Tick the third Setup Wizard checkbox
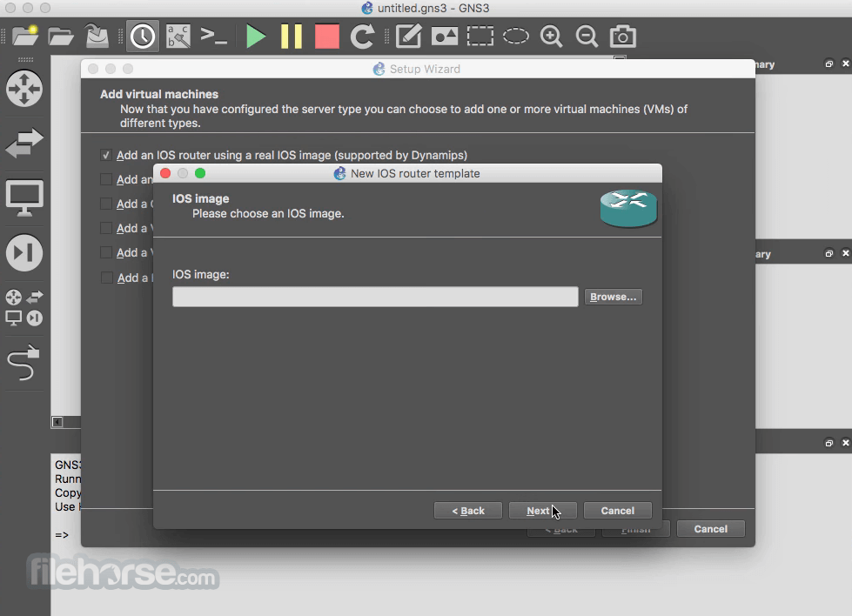Image resolution: width=852 pixels, height=616 pixels. point(106,204)
